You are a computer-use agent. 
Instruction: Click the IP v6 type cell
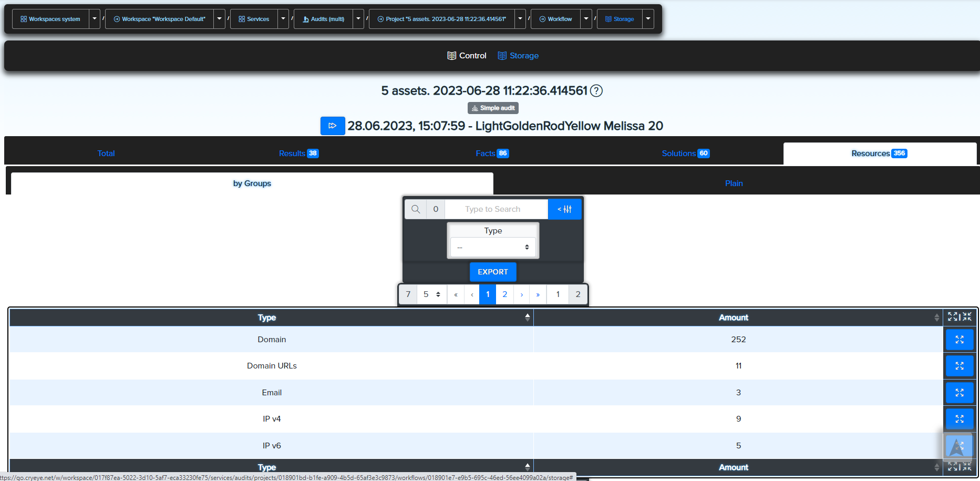tap(272, 446)
